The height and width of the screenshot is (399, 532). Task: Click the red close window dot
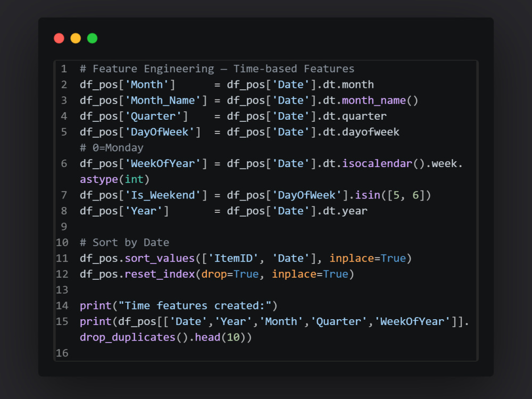pos(59,38)
